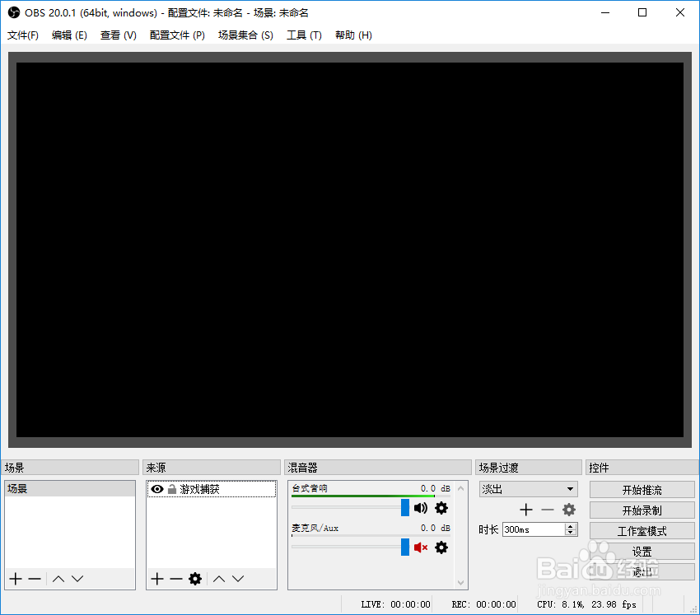Increase transition duration with stepper up arrow
Viewport: 700px width, 615px height.
[x=569, y=525]
